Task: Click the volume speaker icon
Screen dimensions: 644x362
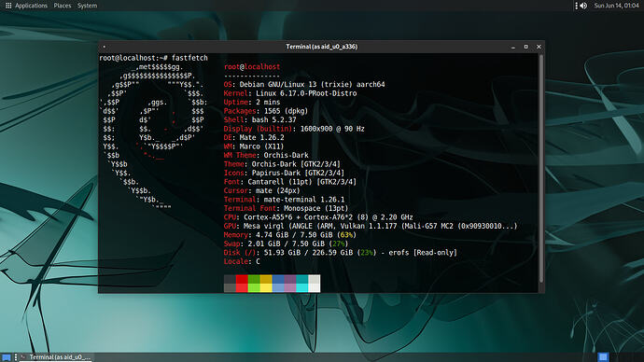Action: pyautogui.click(x=583, y=6)
